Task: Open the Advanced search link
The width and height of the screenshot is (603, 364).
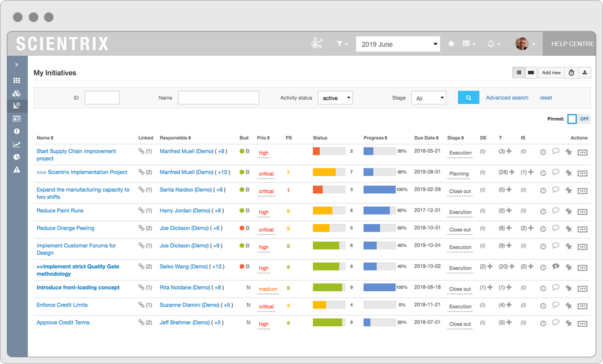Action: (507, 97)
